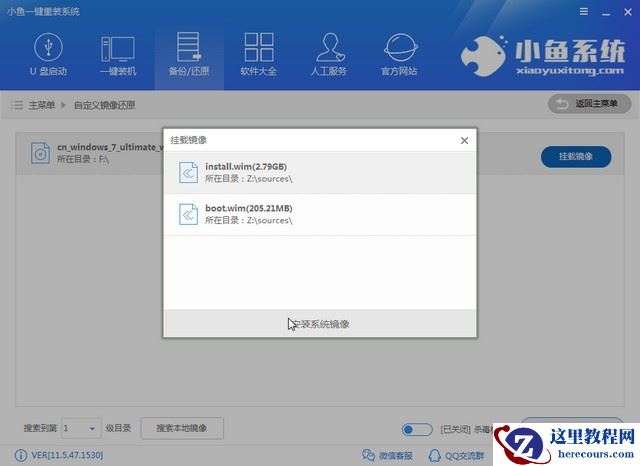This screenshot has width=640, height=466.
Task: Toggle the 杀毒 switch currently 已关闭
Action: pyautogui.click(x=417, y=430)
